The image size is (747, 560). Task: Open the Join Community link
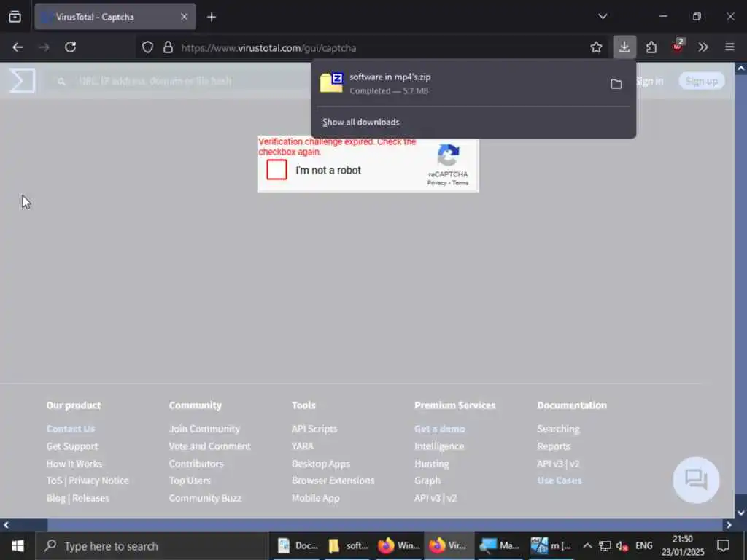coord(204,429)
